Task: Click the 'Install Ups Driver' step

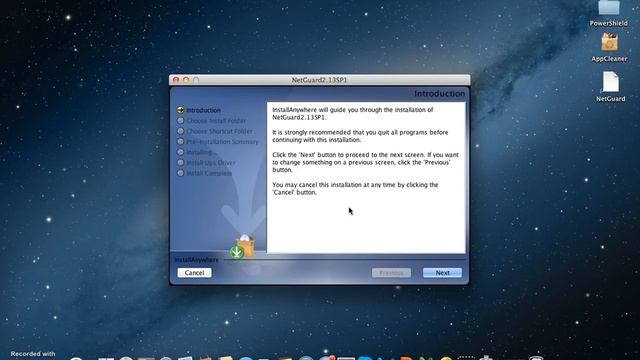Action: 206,163
